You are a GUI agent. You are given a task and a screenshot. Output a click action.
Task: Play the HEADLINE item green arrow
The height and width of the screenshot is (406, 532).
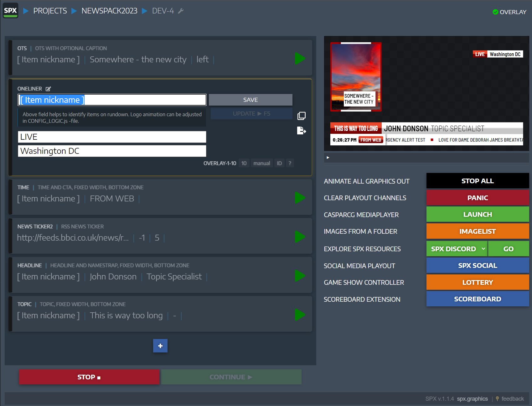[x=300, y=276]
